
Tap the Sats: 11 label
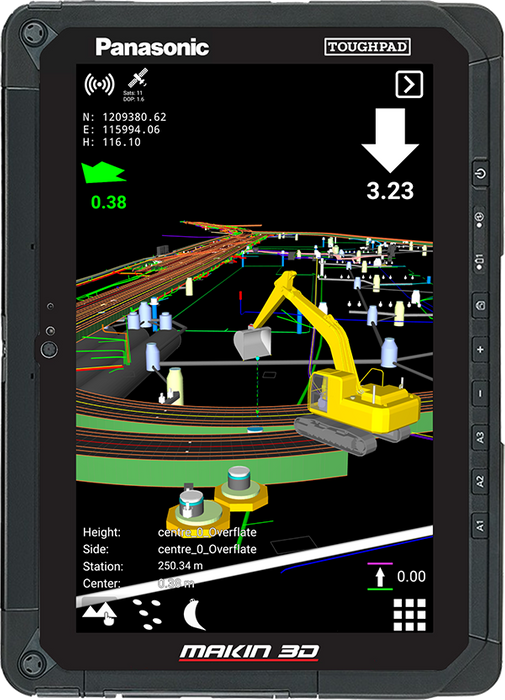133,93
